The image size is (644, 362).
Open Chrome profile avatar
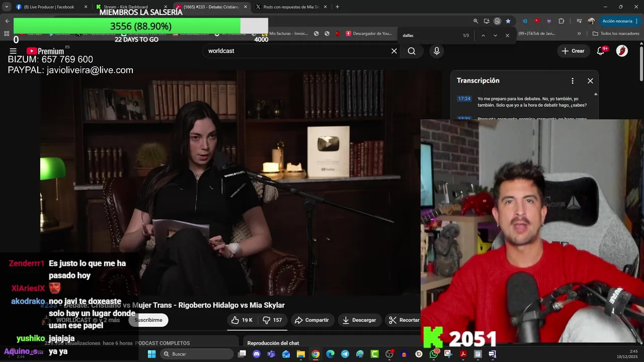pyautogui.click(x=591, y=21)
